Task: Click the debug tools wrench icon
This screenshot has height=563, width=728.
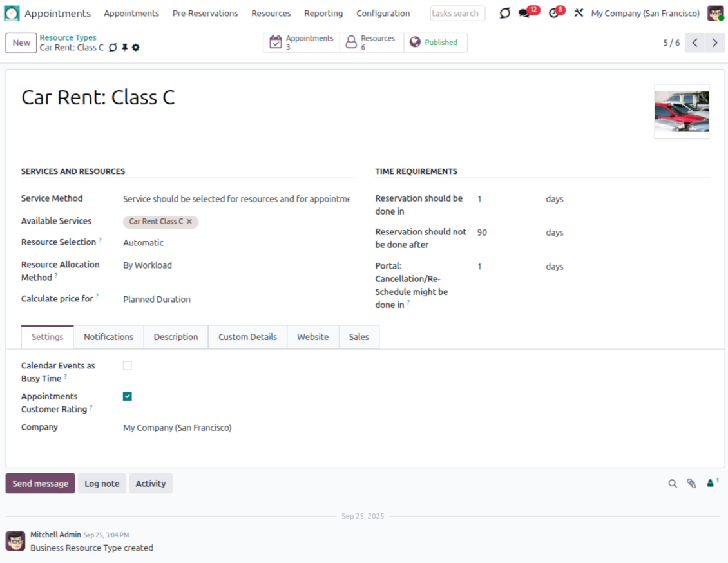Action: (579, 14)
